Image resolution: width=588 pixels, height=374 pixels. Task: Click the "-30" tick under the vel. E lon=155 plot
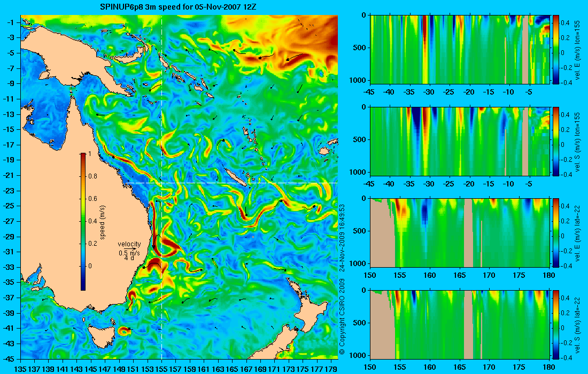[429, 91]
